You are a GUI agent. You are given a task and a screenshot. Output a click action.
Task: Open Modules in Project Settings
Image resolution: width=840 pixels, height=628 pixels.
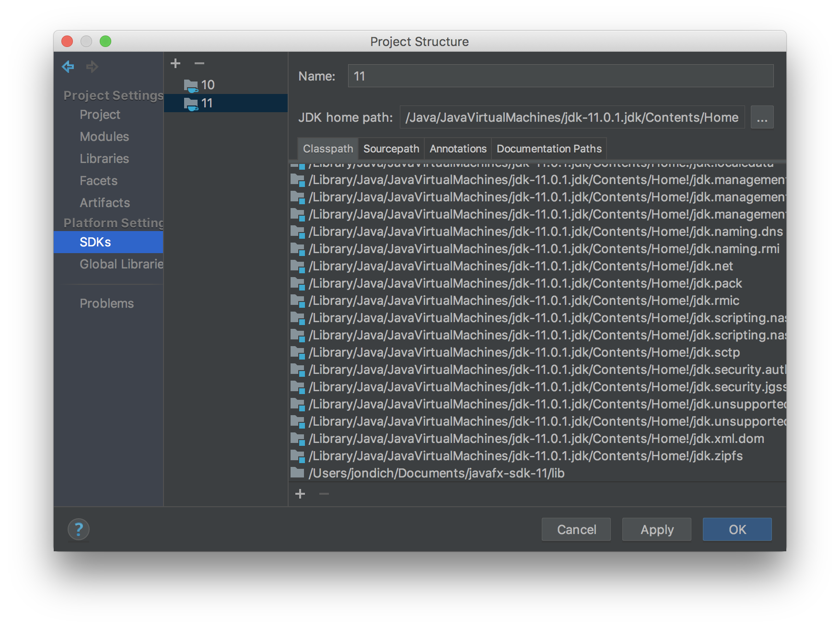pyautogui.click(x=105, y=137)
